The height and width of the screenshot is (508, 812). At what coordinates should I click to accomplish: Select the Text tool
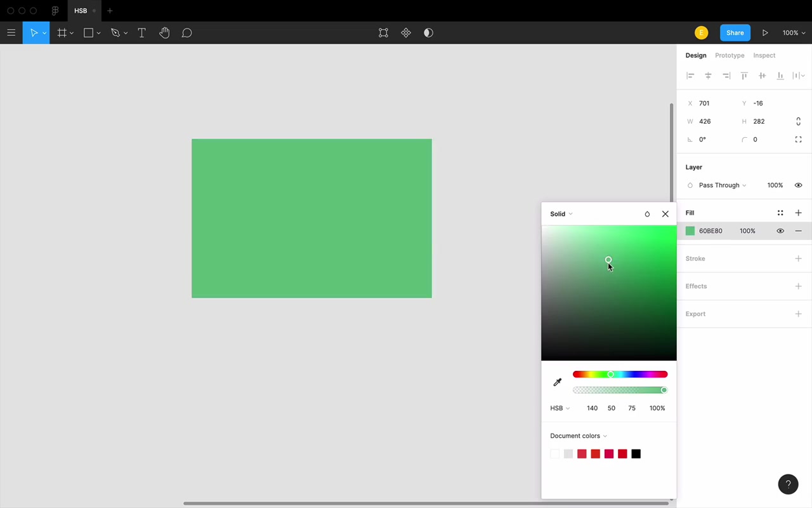141,33
